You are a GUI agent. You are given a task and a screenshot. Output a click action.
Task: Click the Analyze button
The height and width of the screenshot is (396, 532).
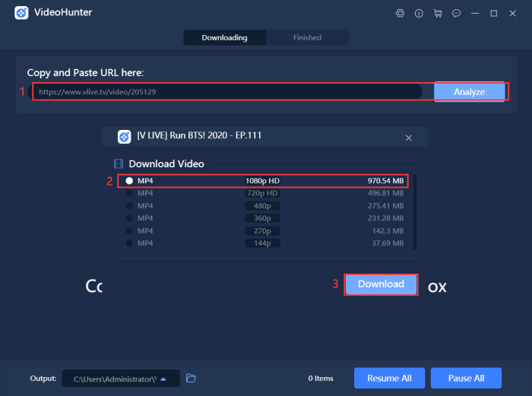[x=469, y=92]
